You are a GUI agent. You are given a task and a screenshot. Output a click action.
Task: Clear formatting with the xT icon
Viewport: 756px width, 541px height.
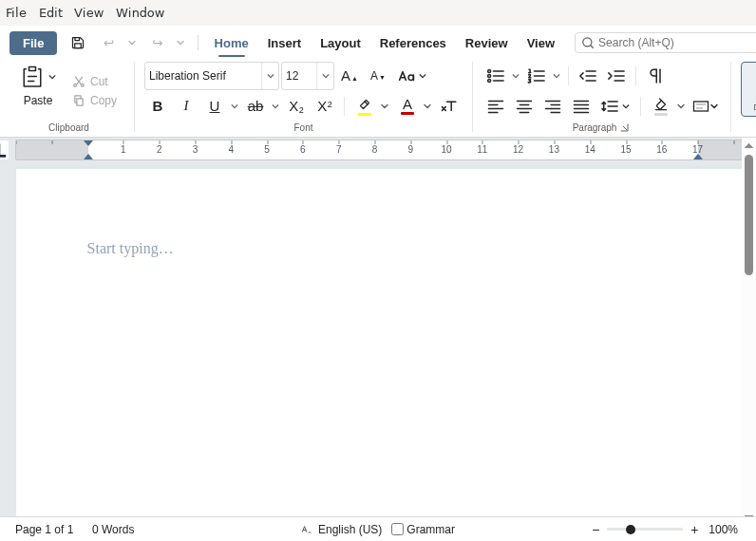tap(448, 106)
